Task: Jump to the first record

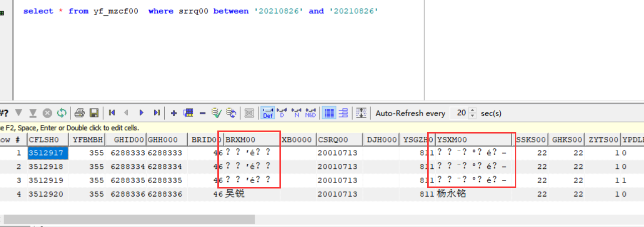Action: pos(112,112)
